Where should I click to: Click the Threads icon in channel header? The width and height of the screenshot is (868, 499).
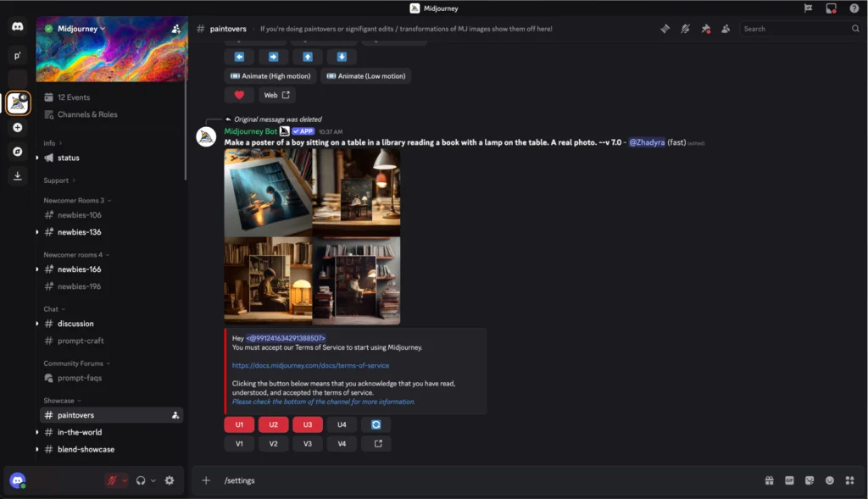(x=665, y=29)
